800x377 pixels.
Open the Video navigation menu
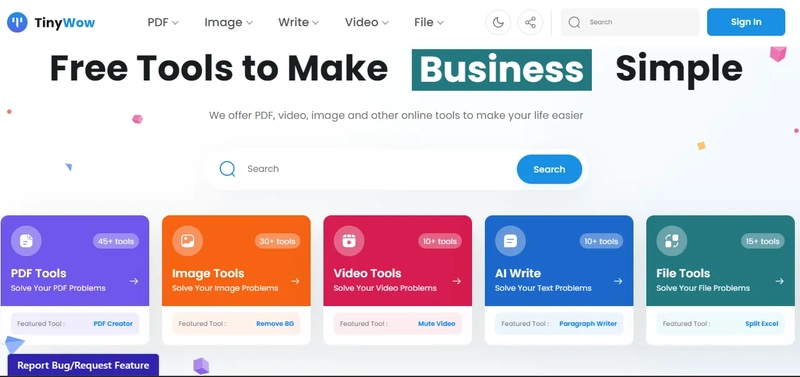coord(367,22)
